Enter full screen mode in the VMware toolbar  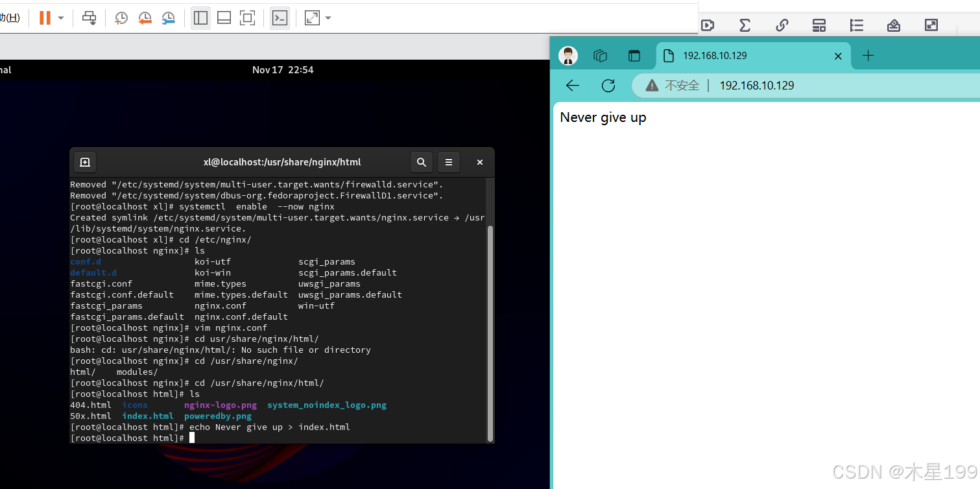coord(248,18)
